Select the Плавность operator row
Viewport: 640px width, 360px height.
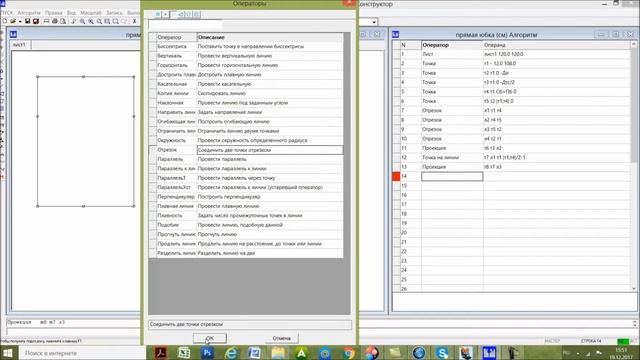coord(246,216)
